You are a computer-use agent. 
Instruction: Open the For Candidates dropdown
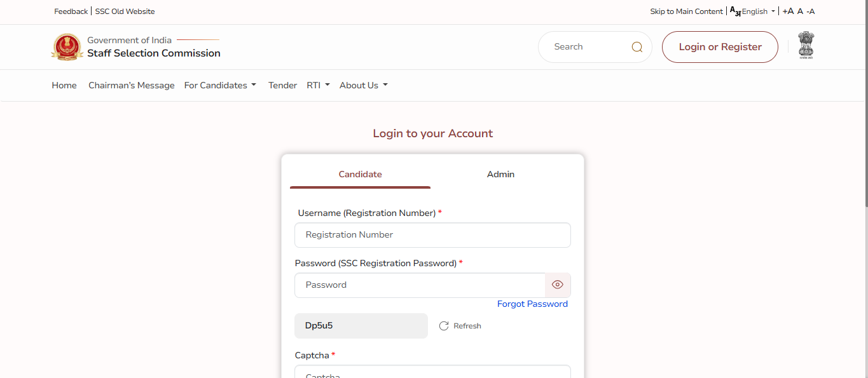(x=220, y=85)
